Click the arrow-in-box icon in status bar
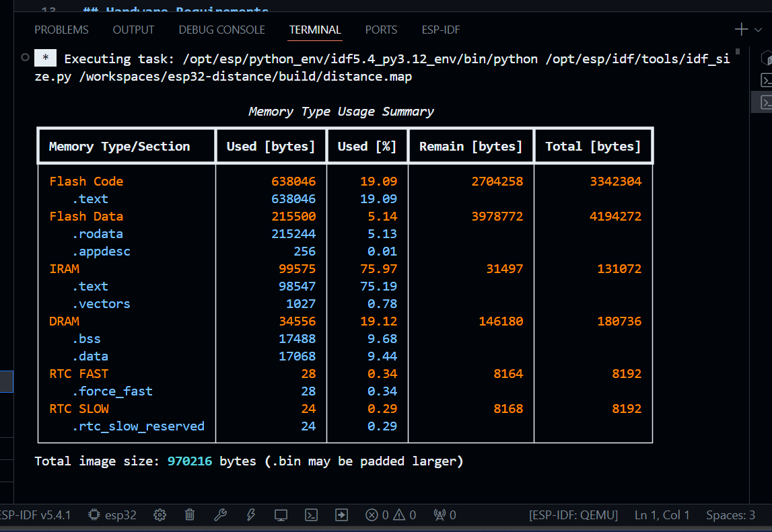 [342, 515]
